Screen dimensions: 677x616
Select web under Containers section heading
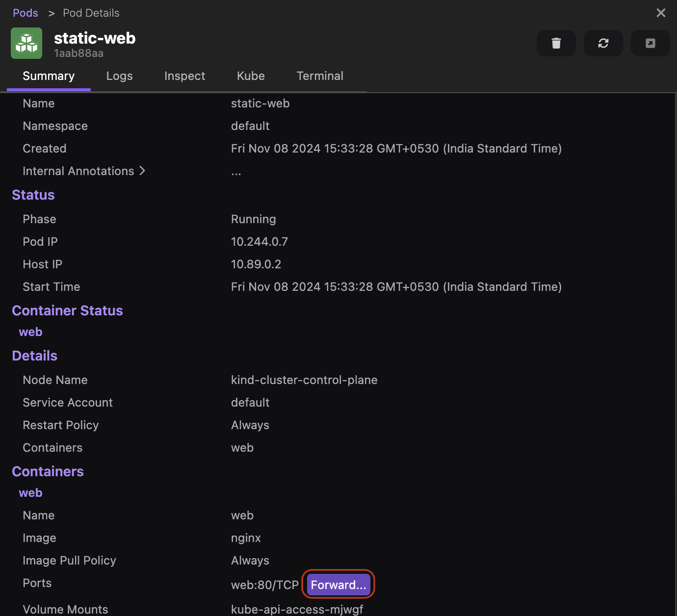pyautogui.click(x=30, y=493)
